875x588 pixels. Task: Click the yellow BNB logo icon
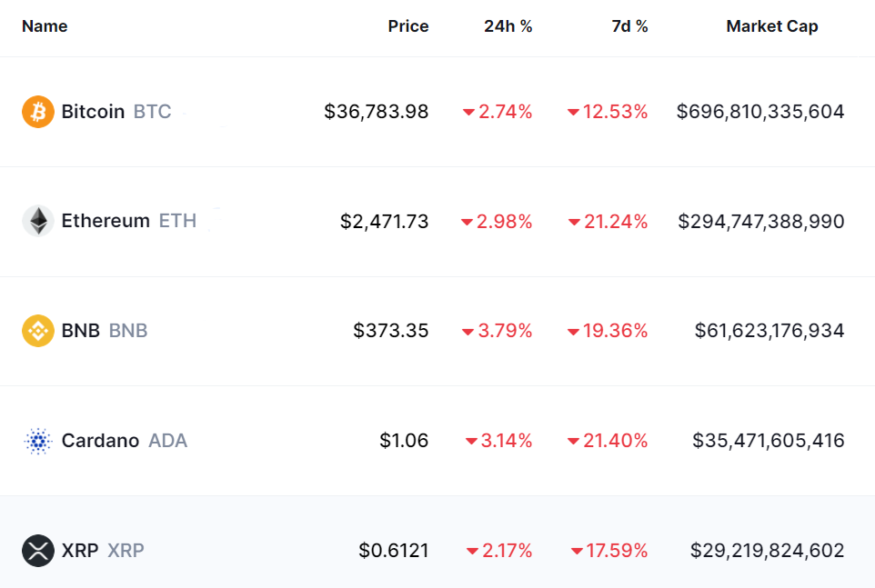coord(38,331)
